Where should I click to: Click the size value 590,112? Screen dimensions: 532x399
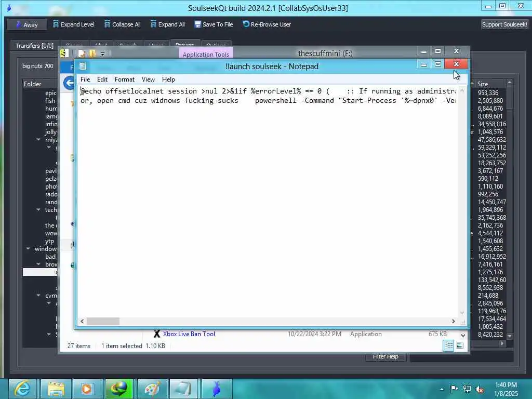coord(488,179)
